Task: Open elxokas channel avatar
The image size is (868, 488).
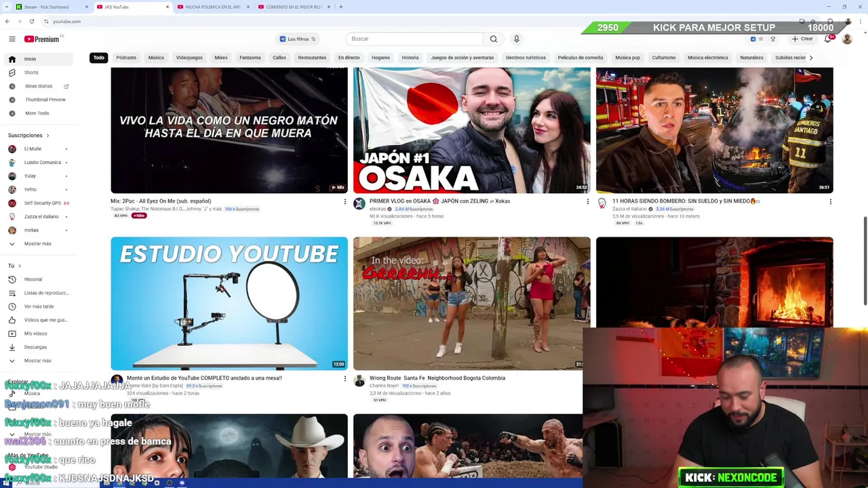Action: point(359,203)
